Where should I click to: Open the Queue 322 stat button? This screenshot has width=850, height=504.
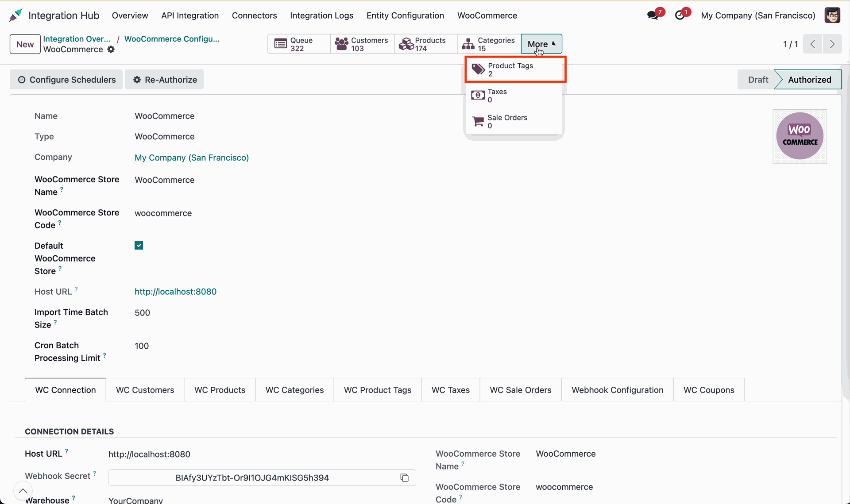click(x=299, y=44)
